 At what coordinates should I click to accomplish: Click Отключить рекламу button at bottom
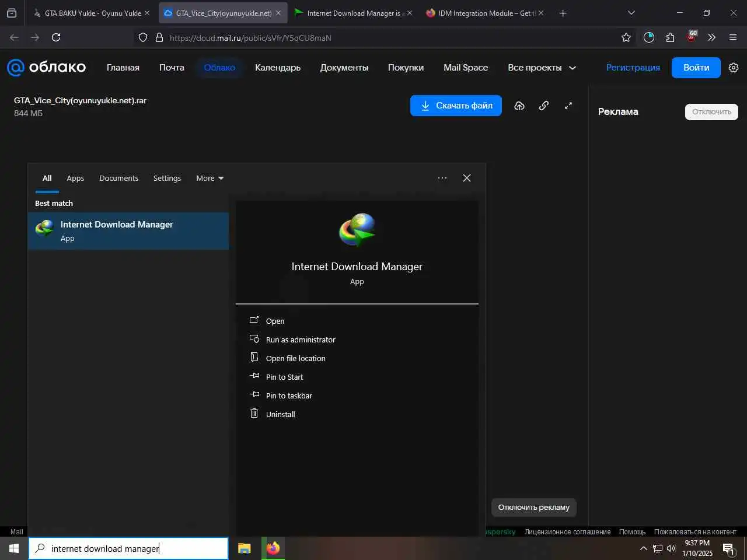pyautogui.click(x=533, y=507)
